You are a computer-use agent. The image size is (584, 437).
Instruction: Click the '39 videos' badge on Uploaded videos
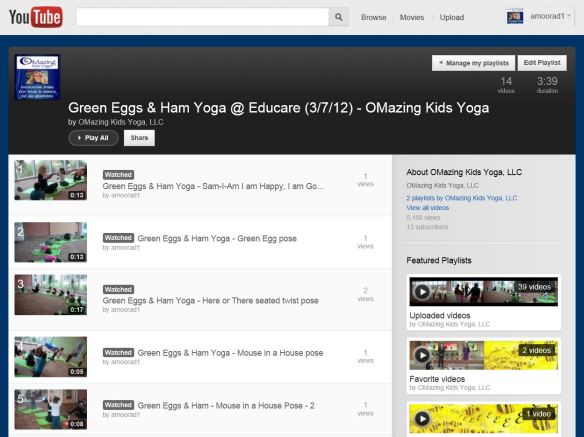[x=534, y=287]
